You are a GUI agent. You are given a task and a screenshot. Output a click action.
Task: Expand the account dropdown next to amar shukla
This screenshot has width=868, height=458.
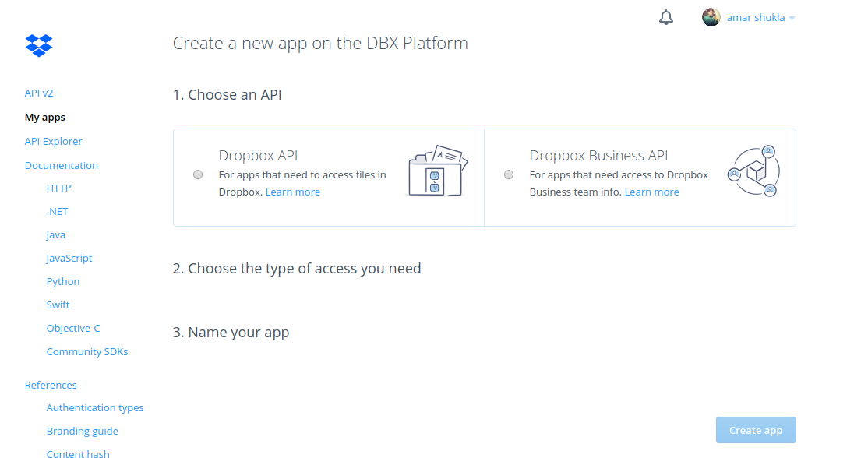pos(793,16)
